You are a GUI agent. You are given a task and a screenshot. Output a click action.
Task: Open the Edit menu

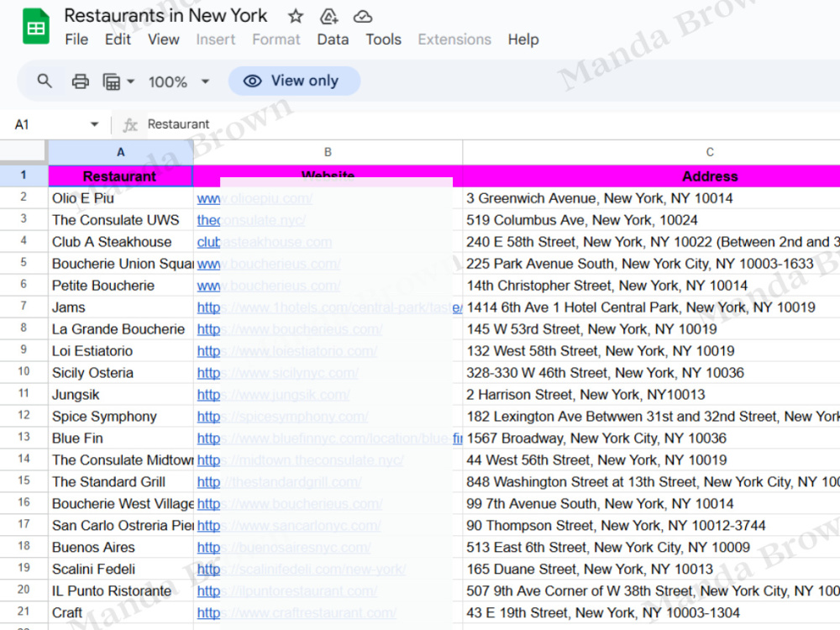point(118,39)
